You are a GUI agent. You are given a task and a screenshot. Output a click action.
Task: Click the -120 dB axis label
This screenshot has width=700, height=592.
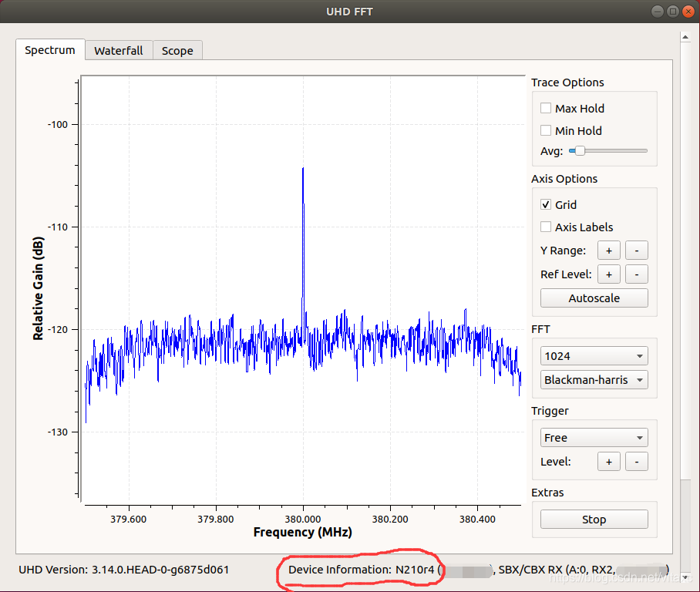point(58,329)
